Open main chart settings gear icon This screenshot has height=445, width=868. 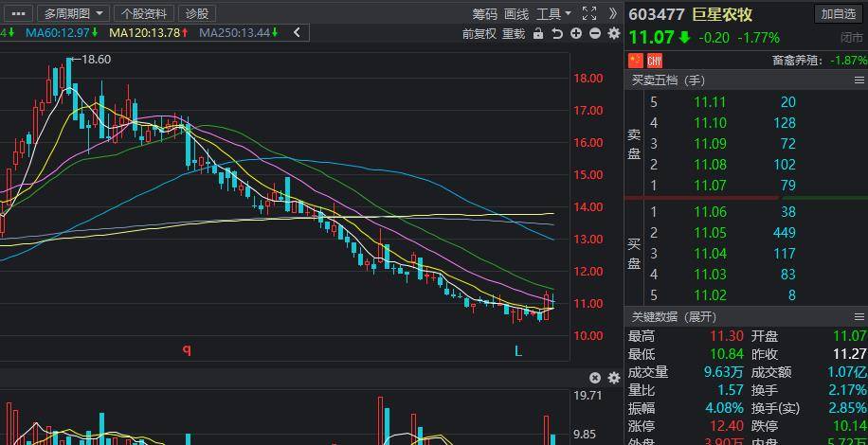coord(613,33)
